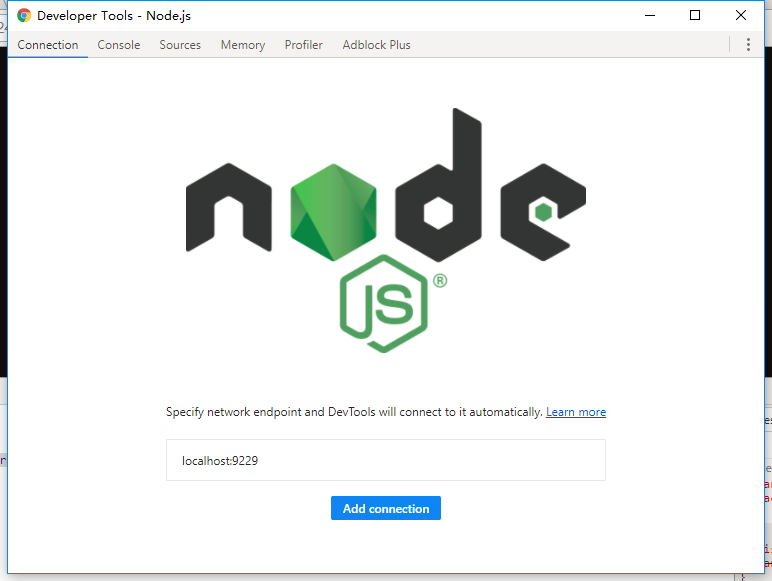Open the Adblock Plus tab

(376, 45)
